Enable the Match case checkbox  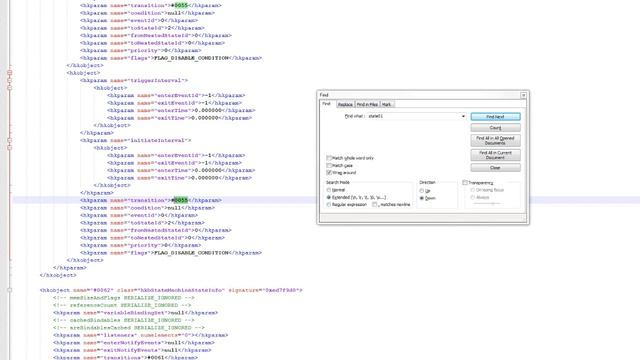(x=329, y=165)
